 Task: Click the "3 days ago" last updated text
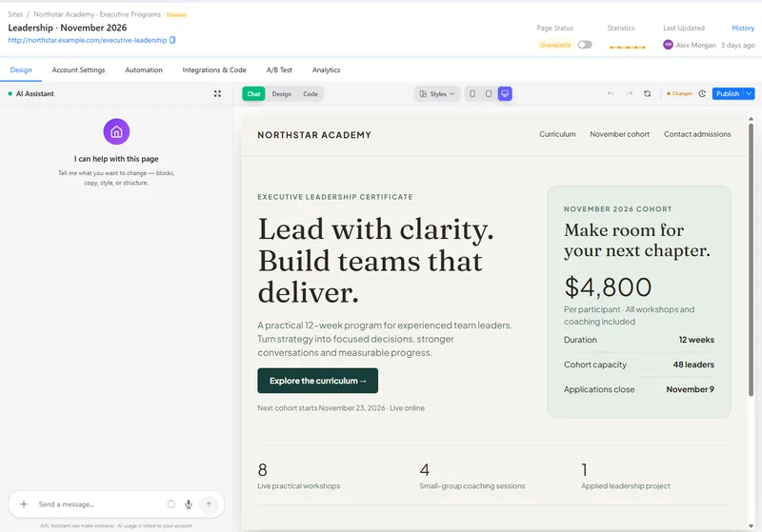[737, 45]
